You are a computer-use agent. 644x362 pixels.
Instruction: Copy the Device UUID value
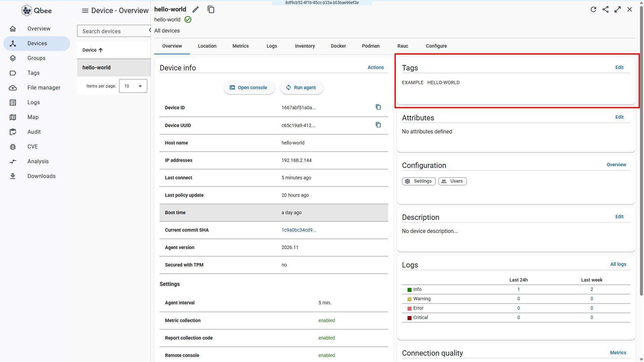(378, 125)
